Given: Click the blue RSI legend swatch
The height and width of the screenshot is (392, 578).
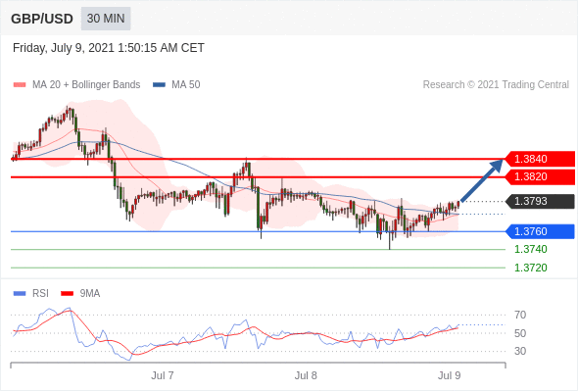Looking at the screenshot, I should 20,294.
